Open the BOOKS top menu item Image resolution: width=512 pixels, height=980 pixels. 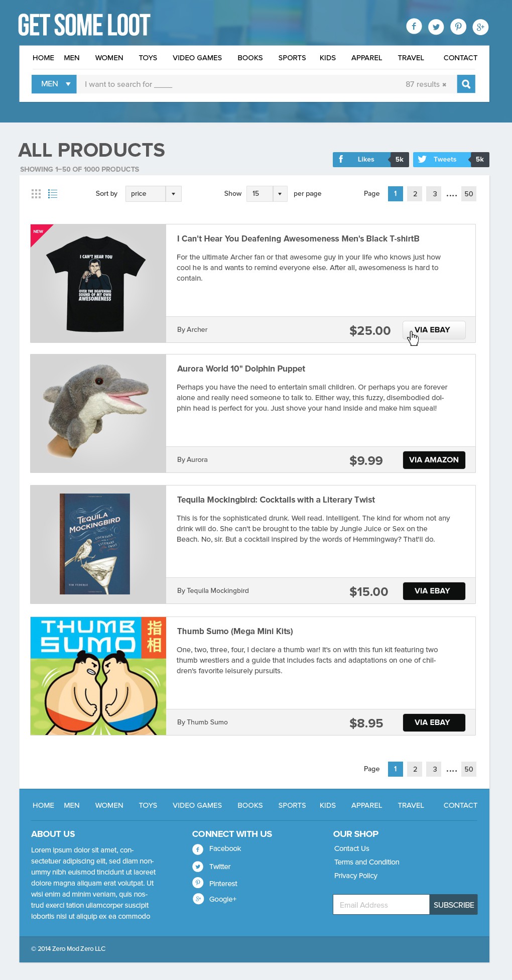tap(250, 58)
